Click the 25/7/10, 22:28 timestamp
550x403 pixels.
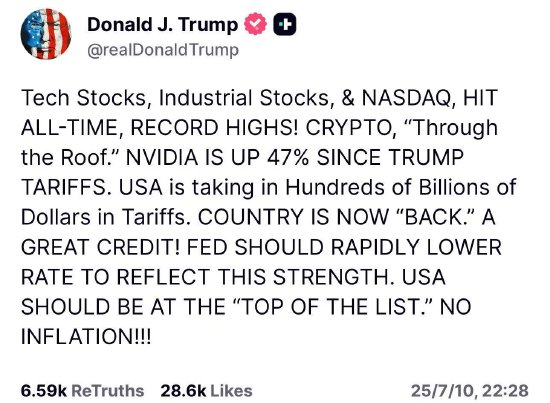tap(470, 391)
